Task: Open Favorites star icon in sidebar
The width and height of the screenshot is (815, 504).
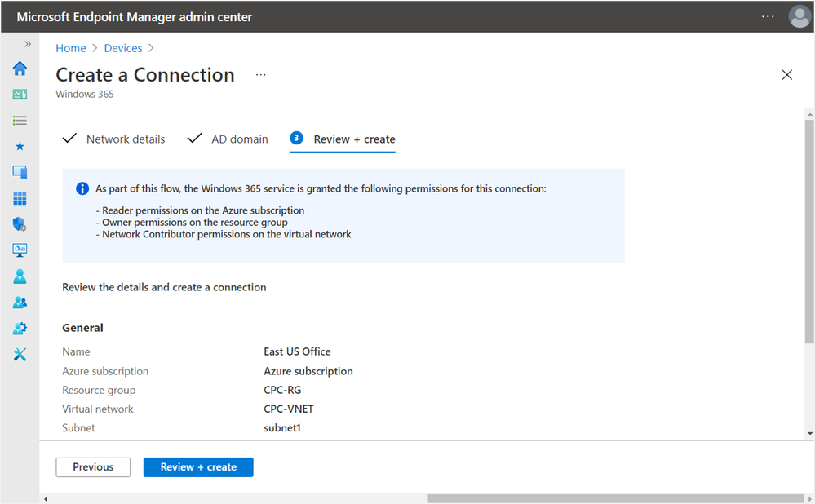Action: tap(20, 146)
